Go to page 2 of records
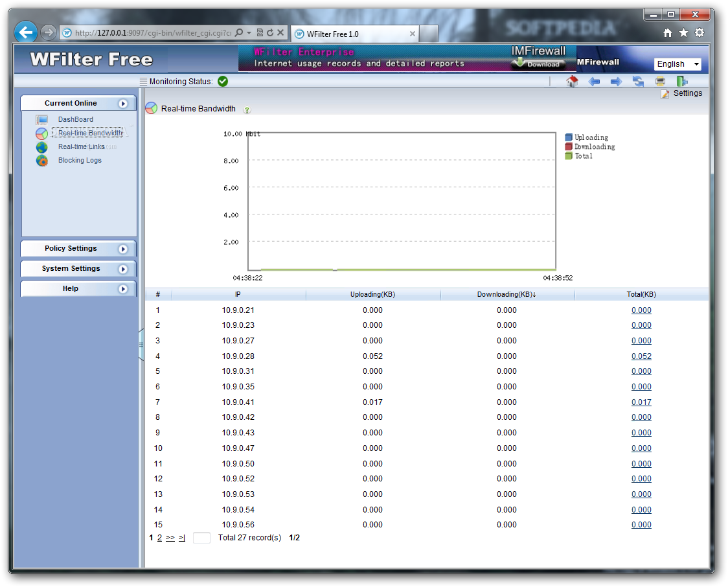 pos(160,538)
